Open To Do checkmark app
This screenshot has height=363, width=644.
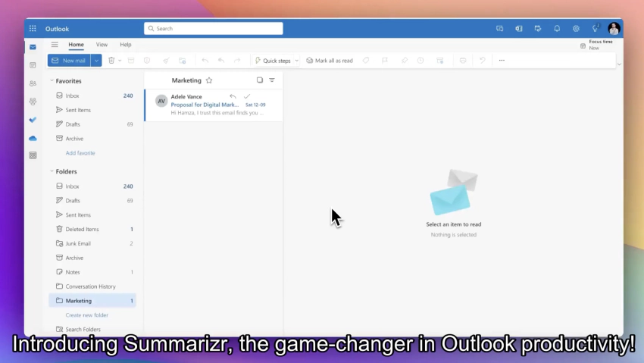[x=33, y=120]
